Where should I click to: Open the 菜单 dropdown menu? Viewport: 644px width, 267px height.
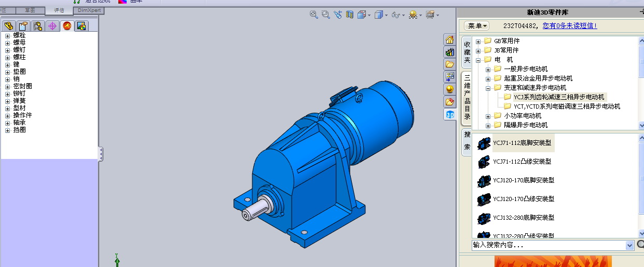477,25
